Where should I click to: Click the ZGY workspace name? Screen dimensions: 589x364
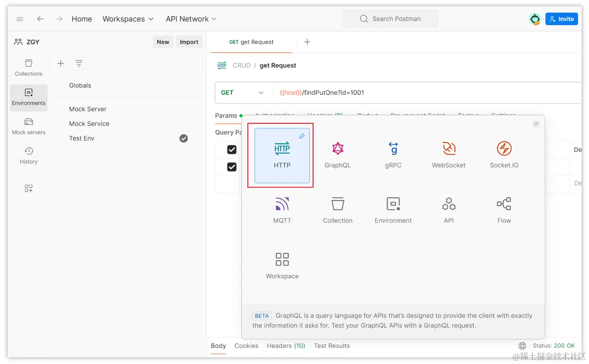pos(33,42)
